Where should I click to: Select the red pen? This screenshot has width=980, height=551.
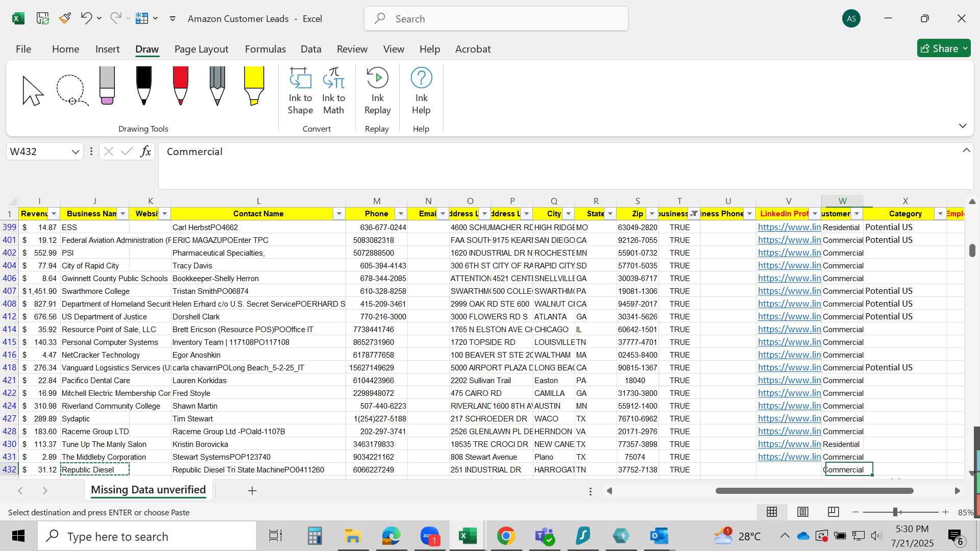point(181,86)
